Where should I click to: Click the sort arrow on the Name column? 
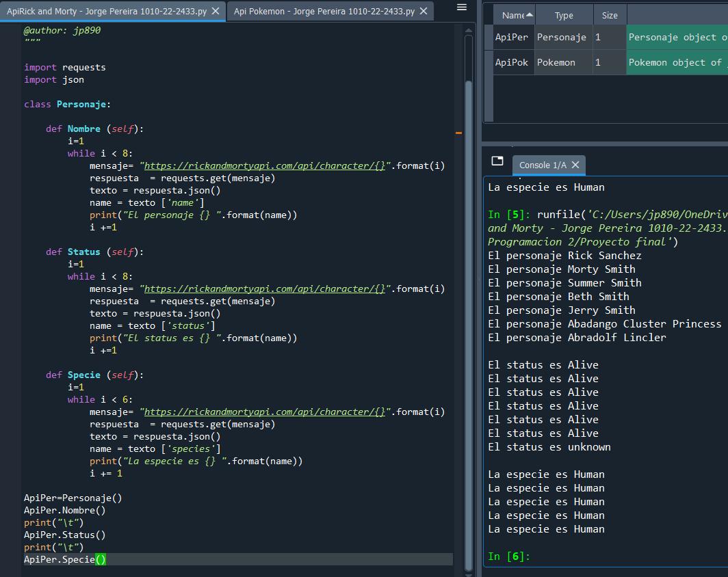[x=529, y=15]
